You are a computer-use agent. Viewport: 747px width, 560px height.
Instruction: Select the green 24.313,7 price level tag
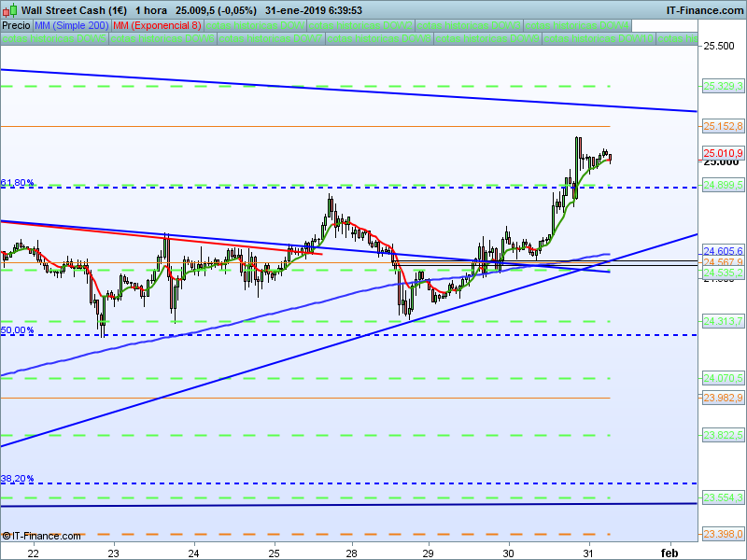point(723,321)
